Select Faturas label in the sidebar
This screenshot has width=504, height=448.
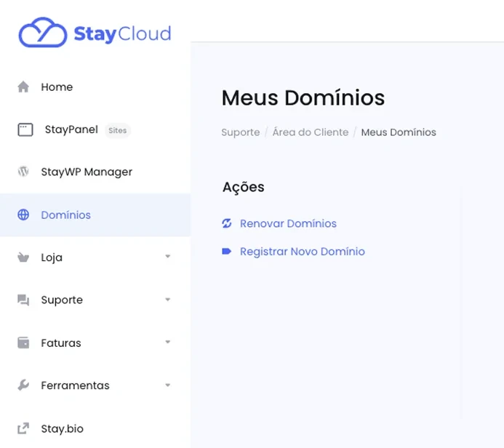(61, 343)
